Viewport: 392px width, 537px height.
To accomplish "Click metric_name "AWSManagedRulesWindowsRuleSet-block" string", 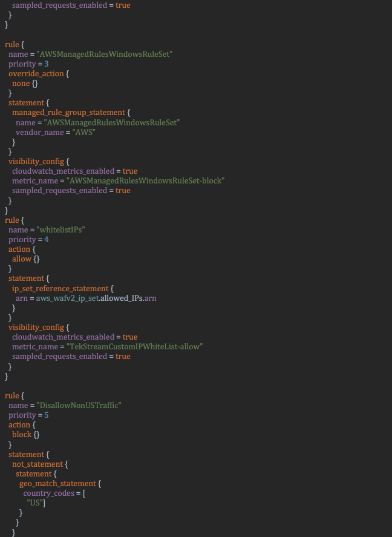I will point(145,181).
